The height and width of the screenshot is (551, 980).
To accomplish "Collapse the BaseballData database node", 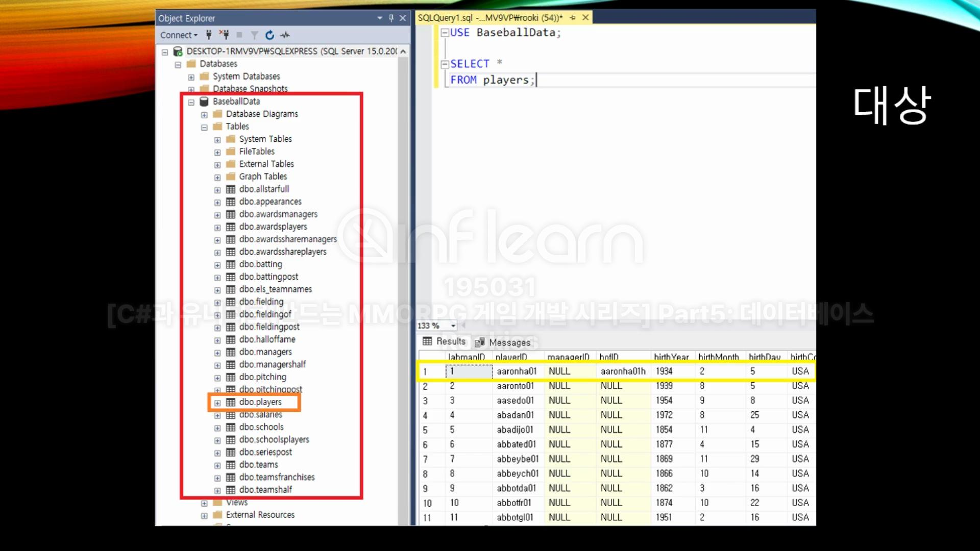I will point(191,102).
